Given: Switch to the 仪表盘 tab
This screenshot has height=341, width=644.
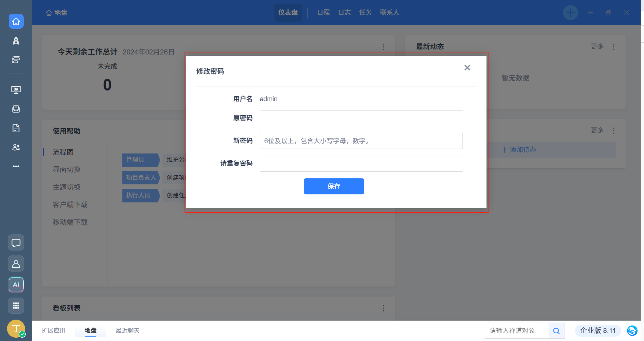Looking at the screenshot, I should [288, 13].
